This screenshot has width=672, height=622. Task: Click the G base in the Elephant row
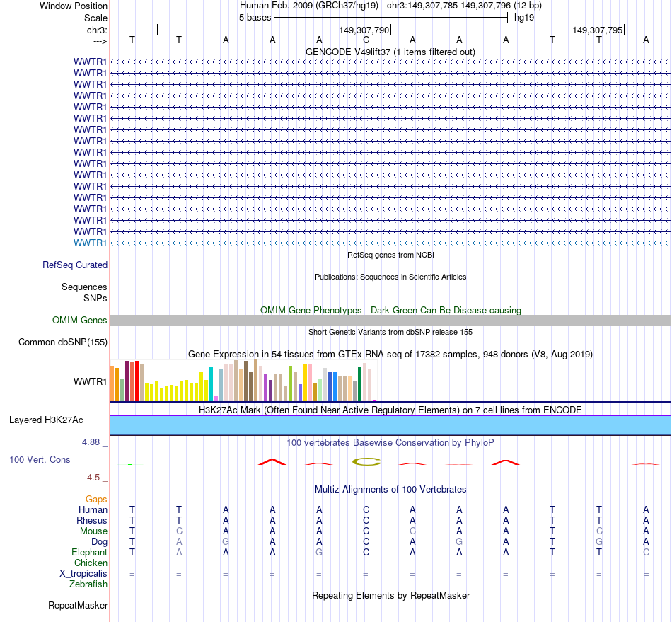click(319, 552)
